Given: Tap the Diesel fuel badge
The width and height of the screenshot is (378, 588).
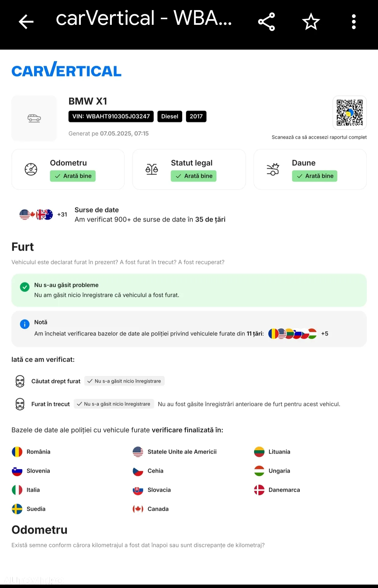Looking at the screenshot, I should (x=170, y=116).
